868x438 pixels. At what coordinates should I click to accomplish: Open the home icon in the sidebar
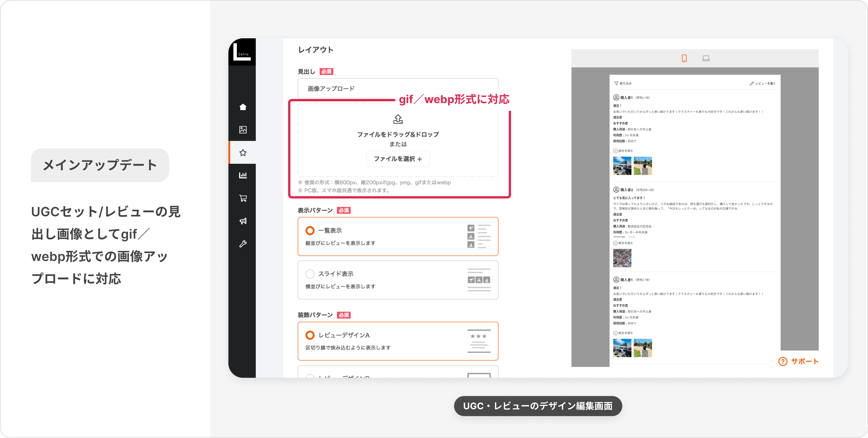[x=243, y=107]
